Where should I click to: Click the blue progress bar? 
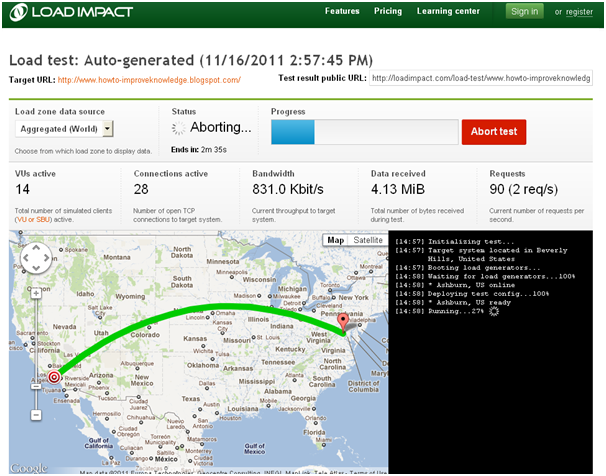pos(293,132)
